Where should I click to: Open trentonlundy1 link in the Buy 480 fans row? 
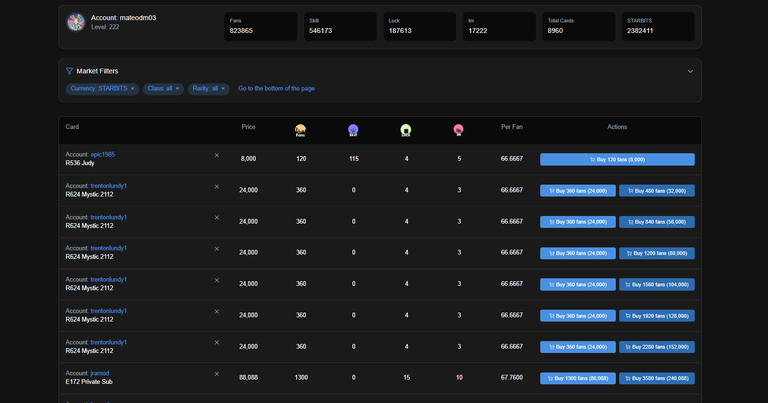(x=109, y=186)
